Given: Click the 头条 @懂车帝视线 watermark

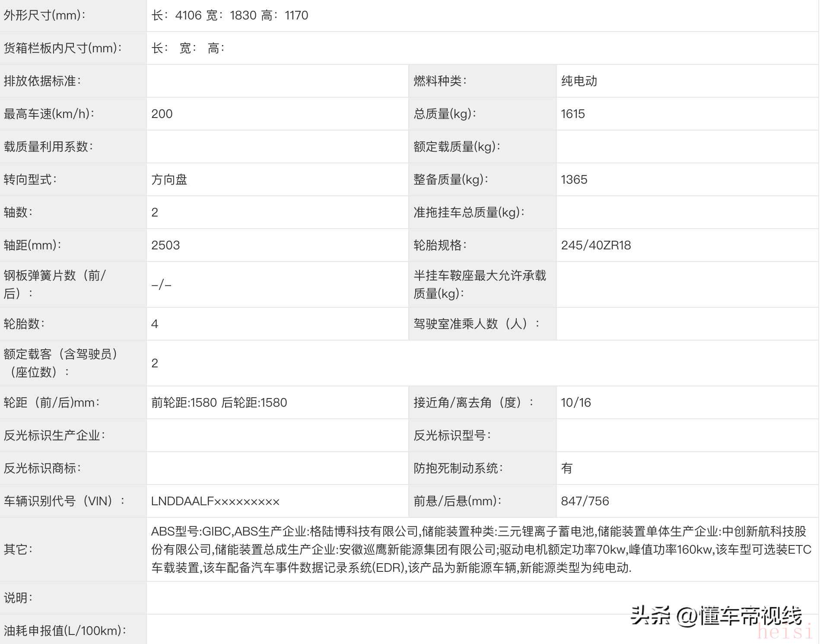Looking at the screenshot, I should click(x=716, y=615).
